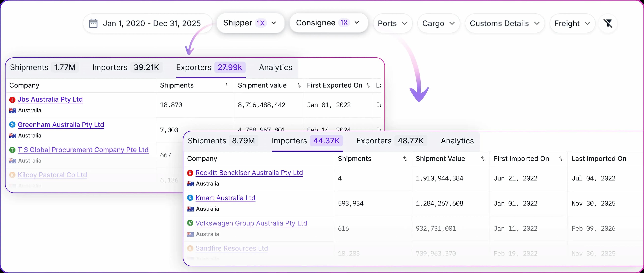
Task: Open the Shipper filter dropdown
Action: pyautogui.click(x=250, y=23)
